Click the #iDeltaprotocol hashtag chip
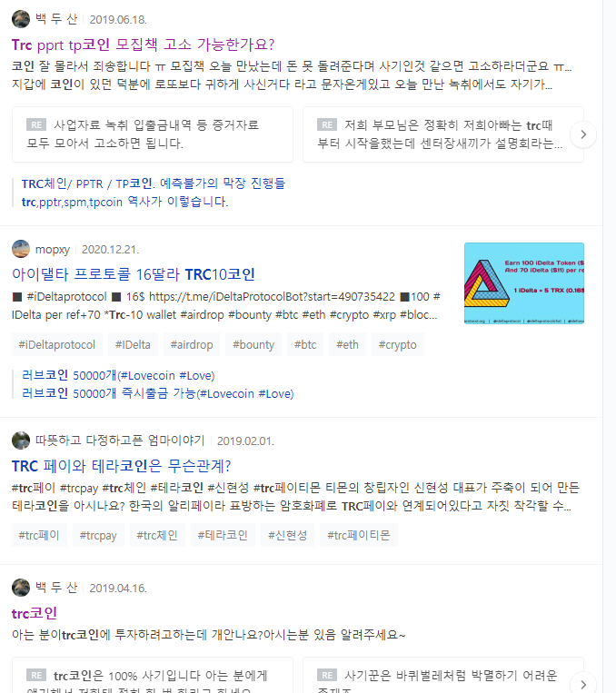 (x=57, y=345)
